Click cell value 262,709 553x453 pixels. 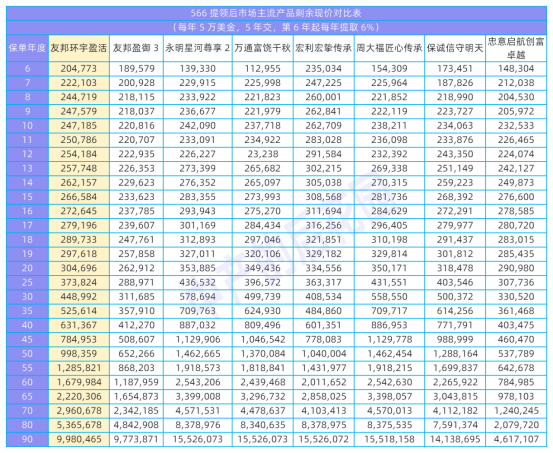click(323, 126)
